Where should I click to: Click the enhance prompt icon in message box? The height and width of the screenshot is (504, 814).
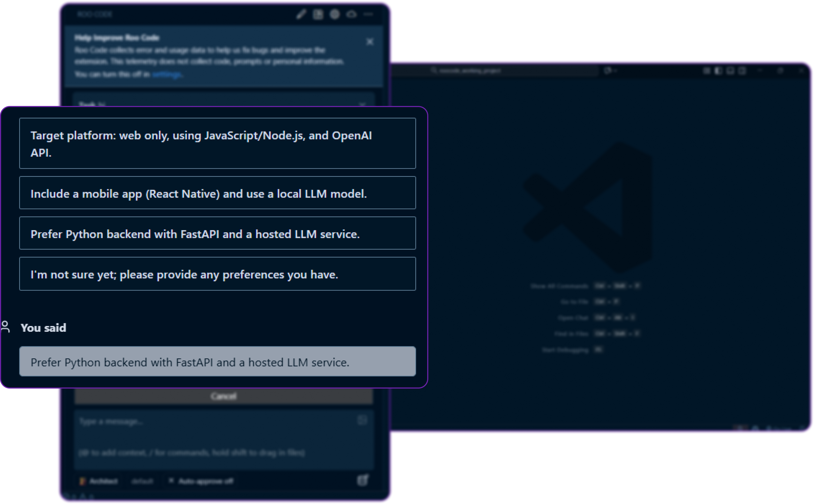click(x=362, y=420)
